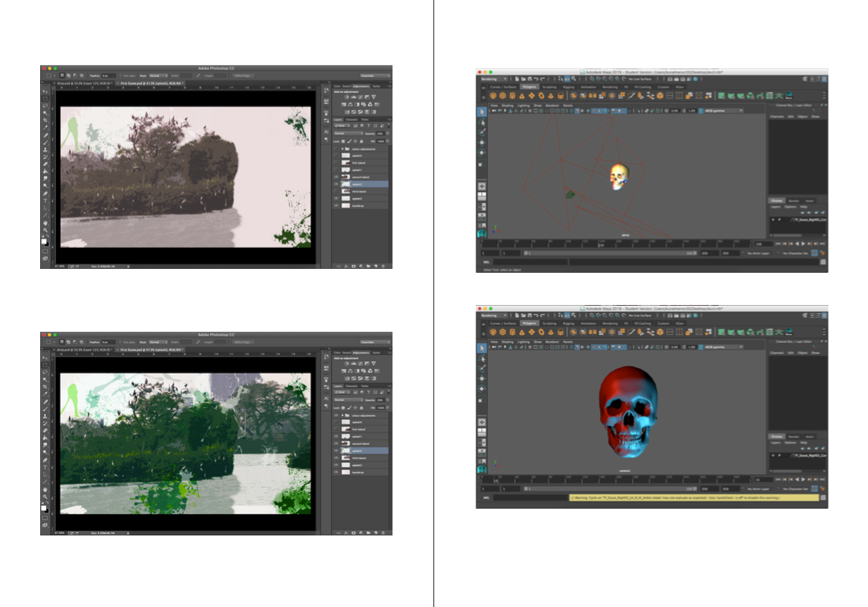
Task: Show the first island layer in top Photoshop window
Action: [x=336, y=163]
